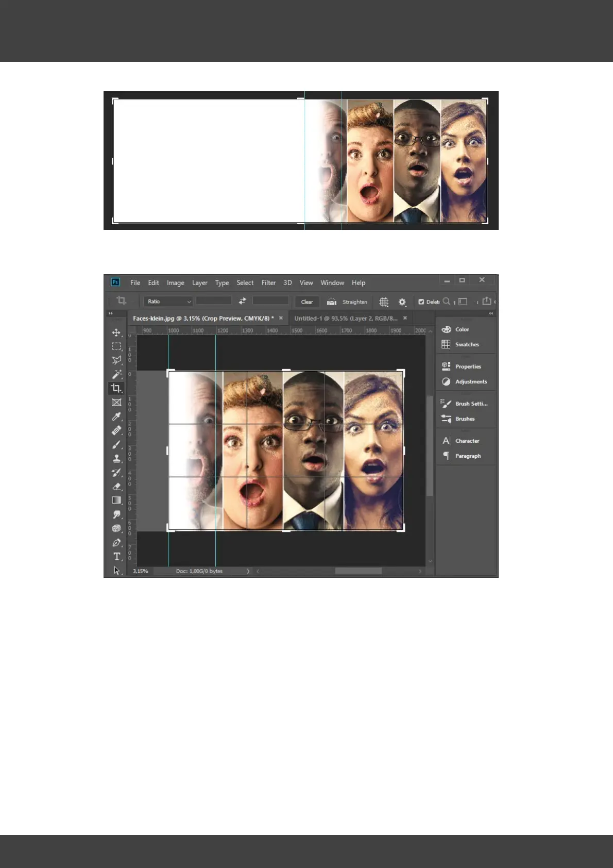Open the Help menu
The width and height of the screenshot is (613, 868).
359,282
